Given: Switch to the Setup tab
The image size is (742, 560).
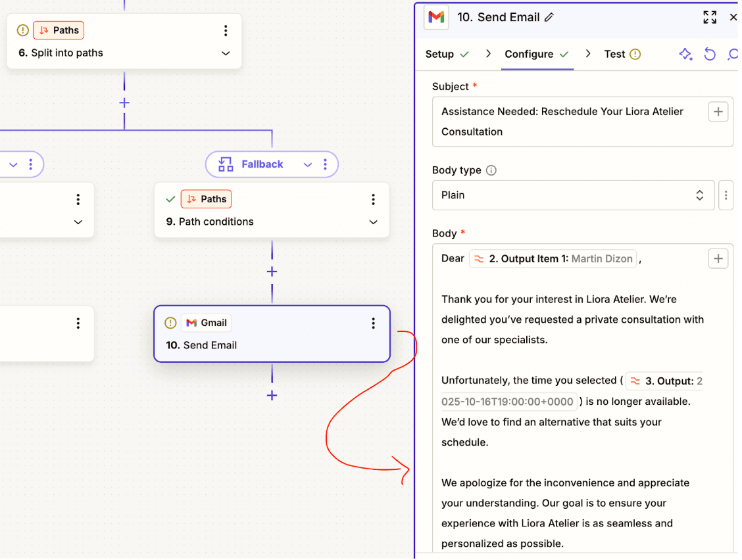Looking at the screenshot, I should point(439,54).
